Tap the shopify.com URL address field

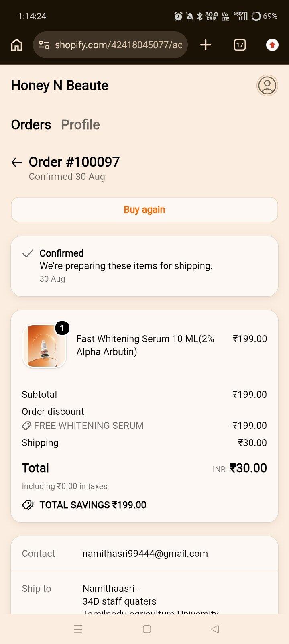click(x=110, y=45)
